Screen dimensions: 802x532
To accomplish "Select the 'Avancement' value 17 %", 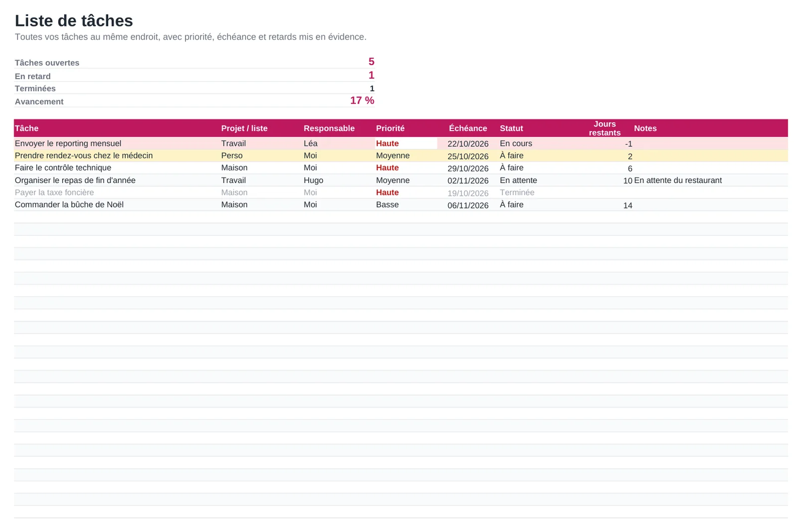I will point(362,101).
